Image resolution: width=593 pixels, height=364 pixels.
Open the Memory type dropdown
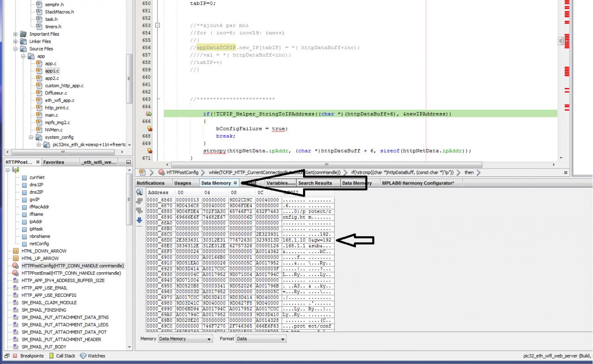tap(185, 339)
